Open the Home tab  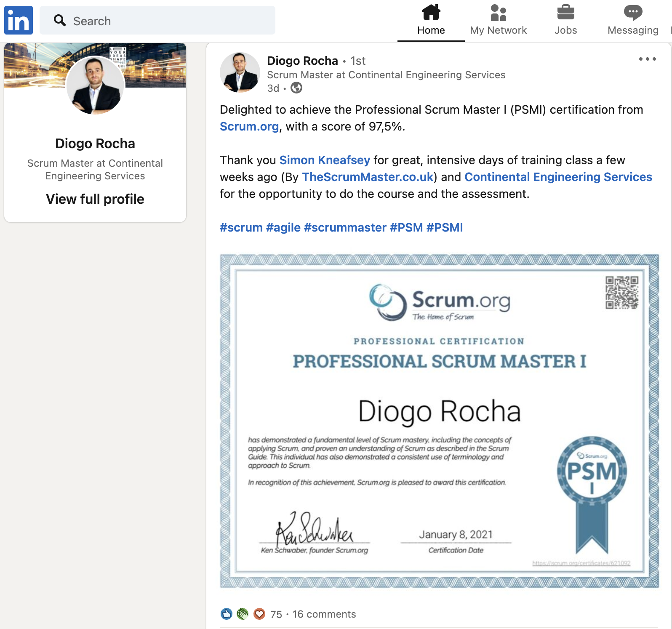(x=431, y=20)
